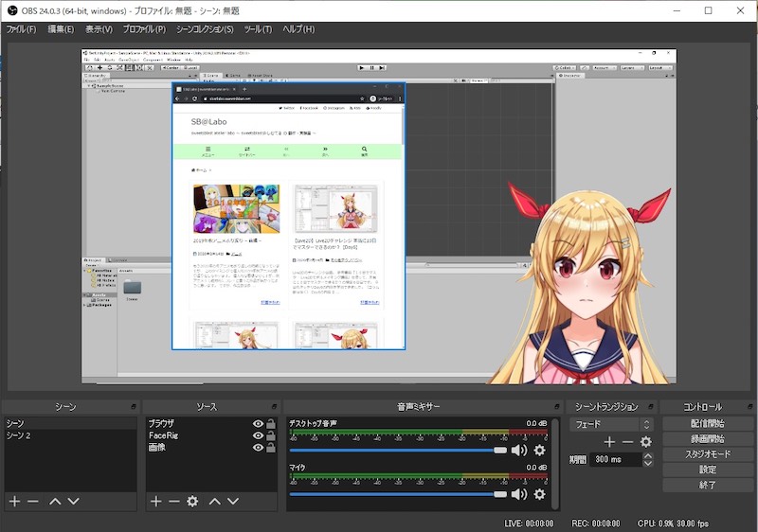Click the audio mixer vertical scrollbar
Viewport: 758px width, 532px height.
click(555, 464)
